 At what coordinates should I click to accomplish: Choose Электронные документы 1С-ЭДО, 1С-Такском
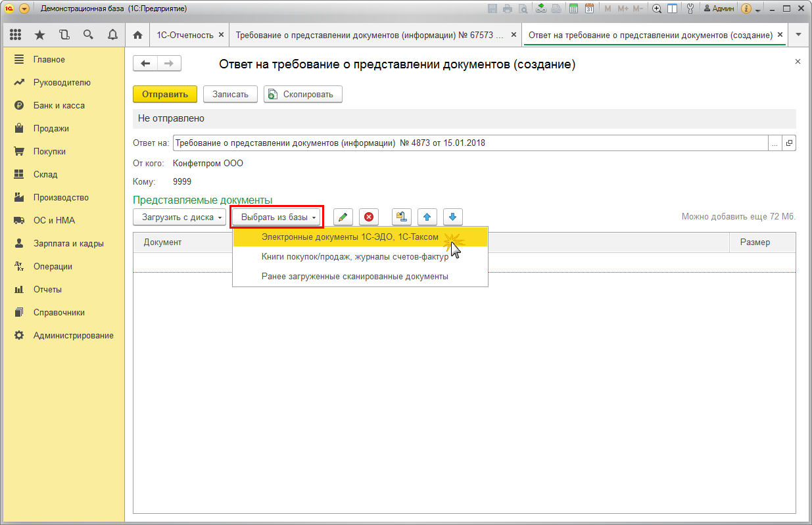coord(360,237)
